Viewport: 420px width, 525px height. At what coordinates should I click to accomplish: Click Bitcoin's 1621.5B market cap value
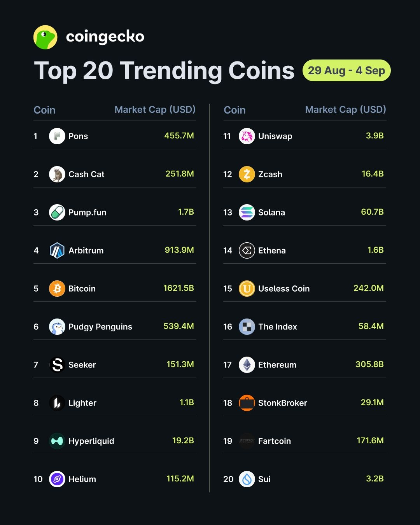[x=178, y=288]
